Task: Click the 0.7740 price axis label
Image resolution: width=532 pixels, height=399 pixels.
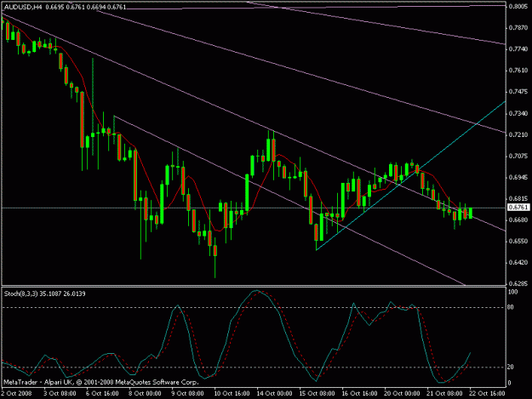Action: [x=518, y=49]
